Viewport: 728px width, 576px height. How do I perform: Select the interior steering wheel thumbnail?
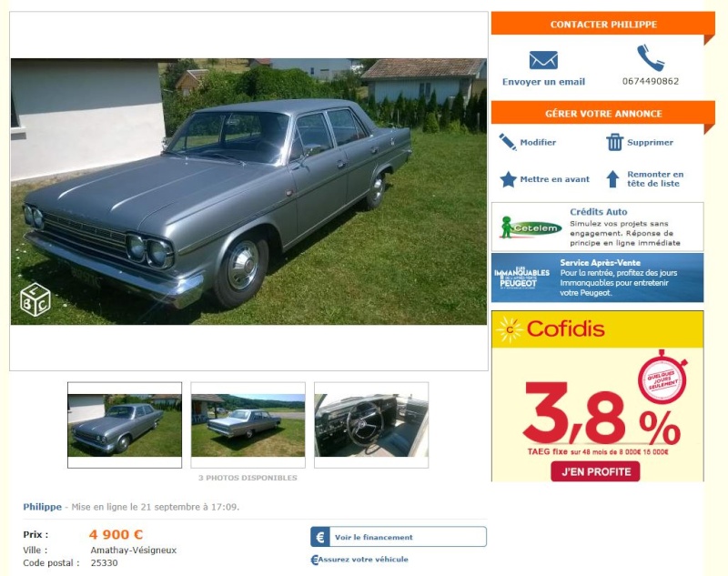tap(371, 425)
